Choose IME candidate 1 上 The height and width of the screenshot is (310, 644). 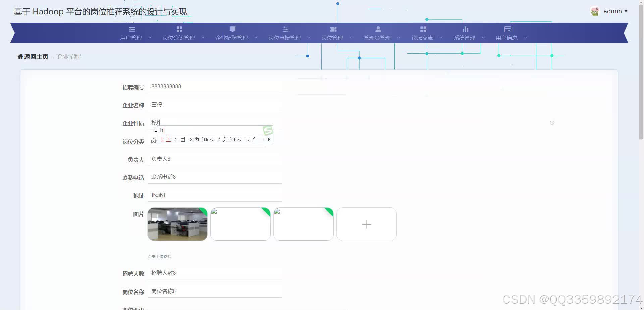[x=166, y=139]
